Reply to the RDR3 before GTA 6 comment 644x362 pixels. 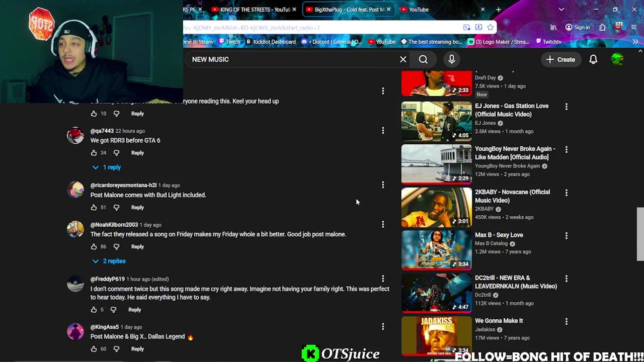click(x=137, y=153)
